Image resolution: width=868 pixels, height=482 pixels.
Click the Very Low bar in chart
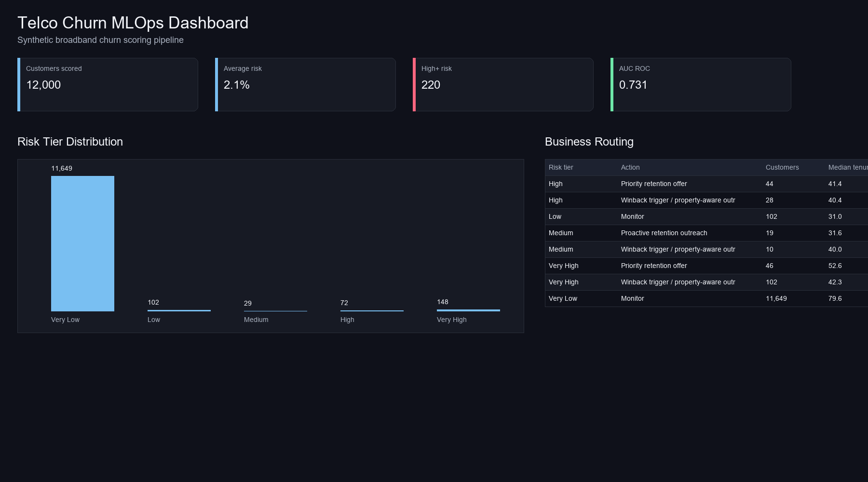tap(82, 243)
